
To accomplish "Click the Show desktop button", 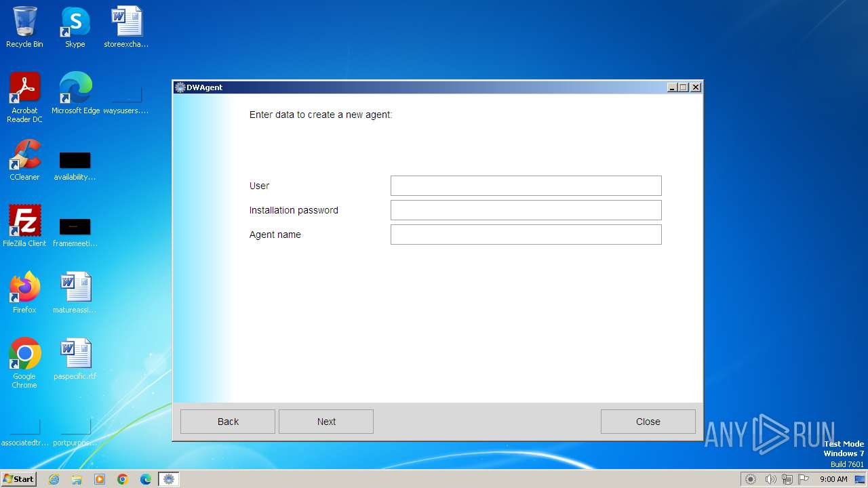I will (x=861, y=479).
